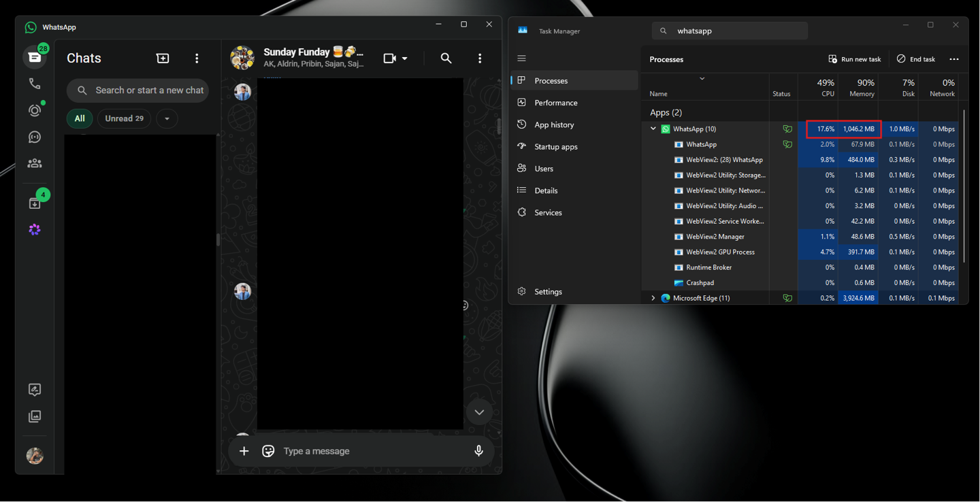Open Status updates icon in WhatsApp

click(35, 110)
